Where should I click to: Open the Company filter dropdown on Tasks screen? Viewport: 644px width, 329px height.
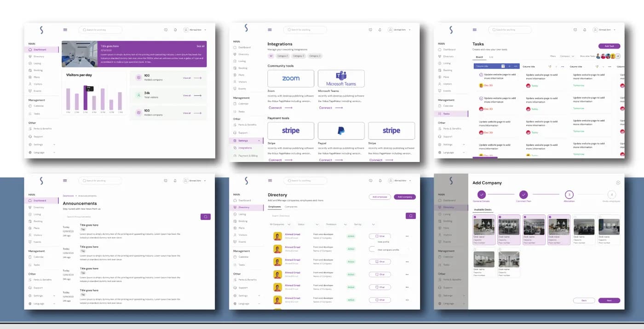pyautogui.click(x=567, y=56)
